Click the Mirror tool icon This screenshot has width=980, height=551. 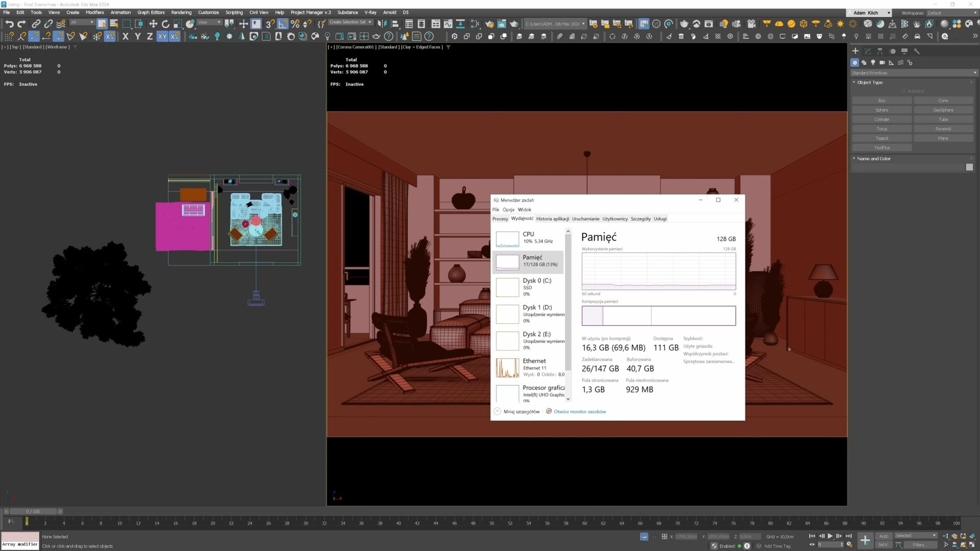pyautogui.click(x=382, y=23)
